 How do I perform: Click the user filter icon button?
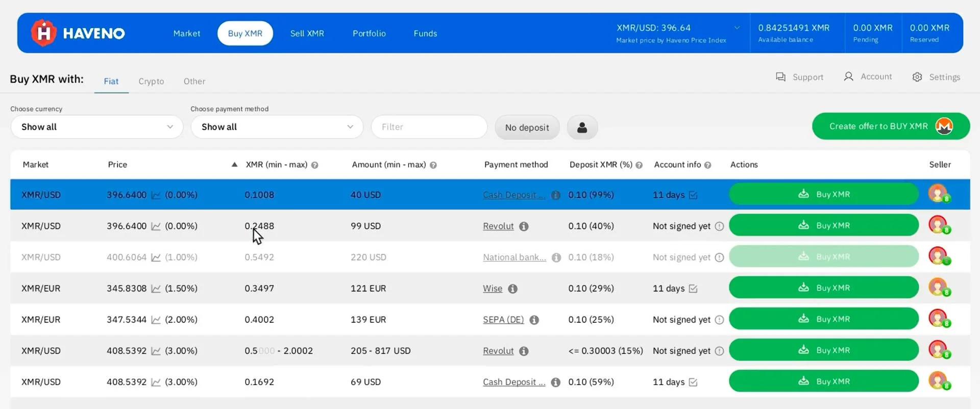582,127
